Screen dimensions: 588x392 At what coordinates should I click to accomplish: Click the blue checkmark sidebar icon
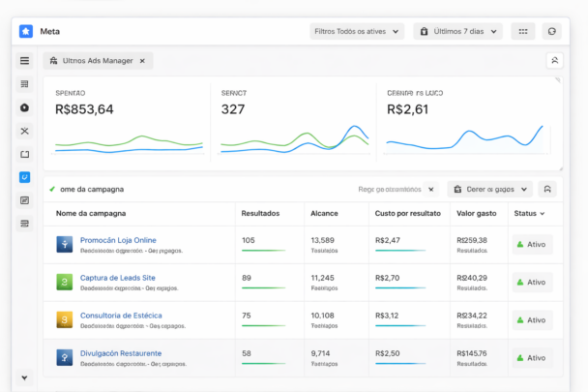tap(24, 177)
